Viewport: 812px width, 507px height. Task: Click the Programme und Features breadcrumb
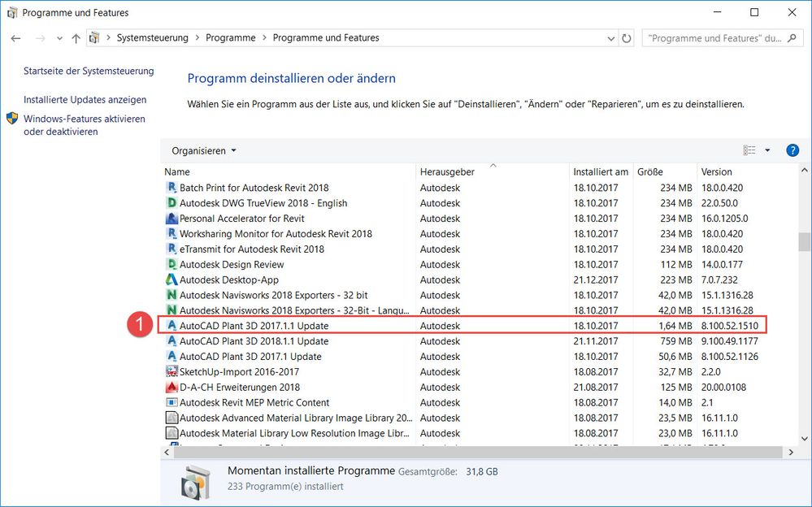[326, 38]
